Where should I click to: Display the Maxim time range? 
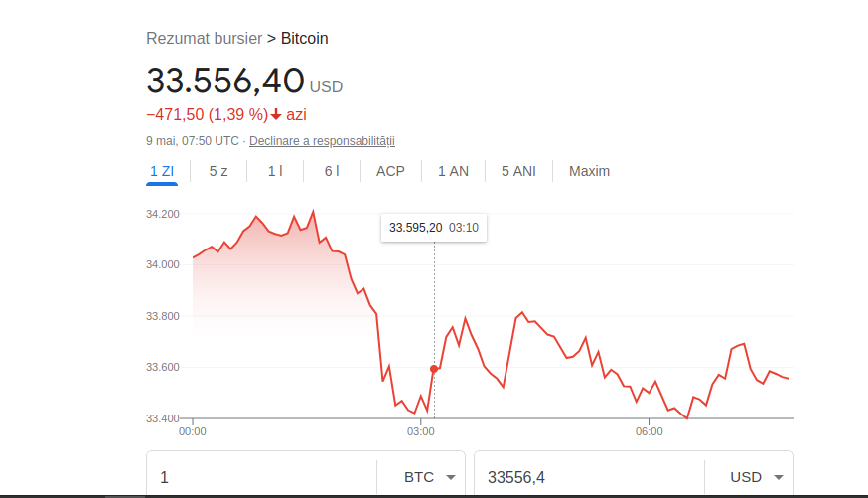[589, 171]
